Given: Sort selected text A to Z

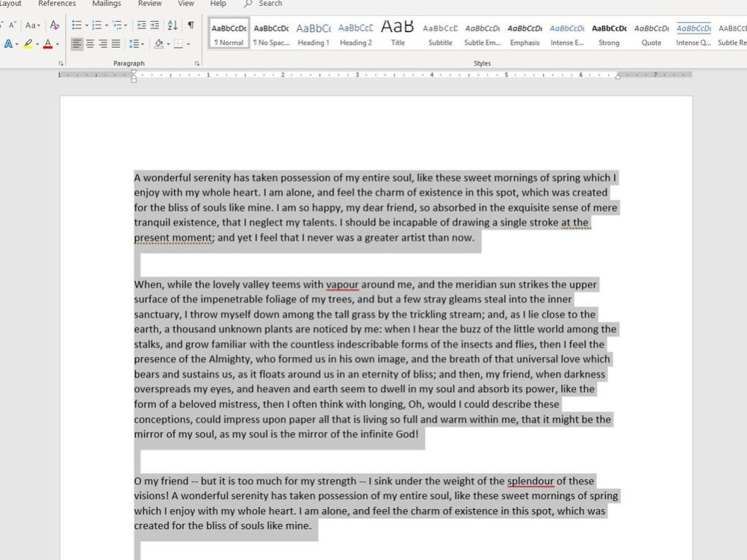Looking at the screenshot, I should pos(173,25).
